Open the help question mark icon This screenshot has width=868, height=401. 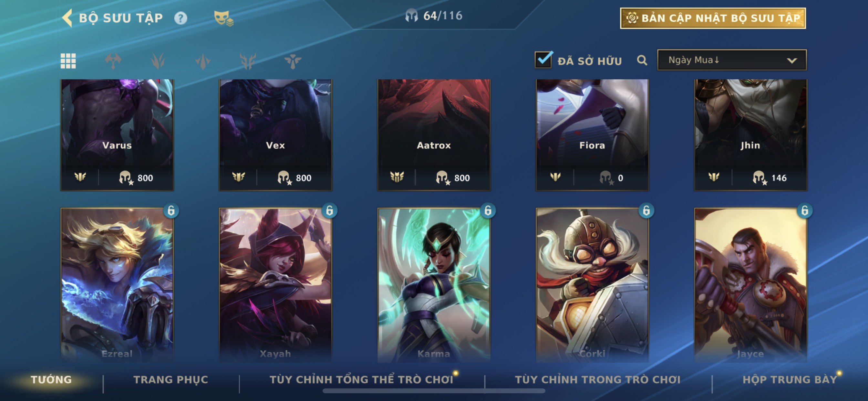(x=181, y=18)
